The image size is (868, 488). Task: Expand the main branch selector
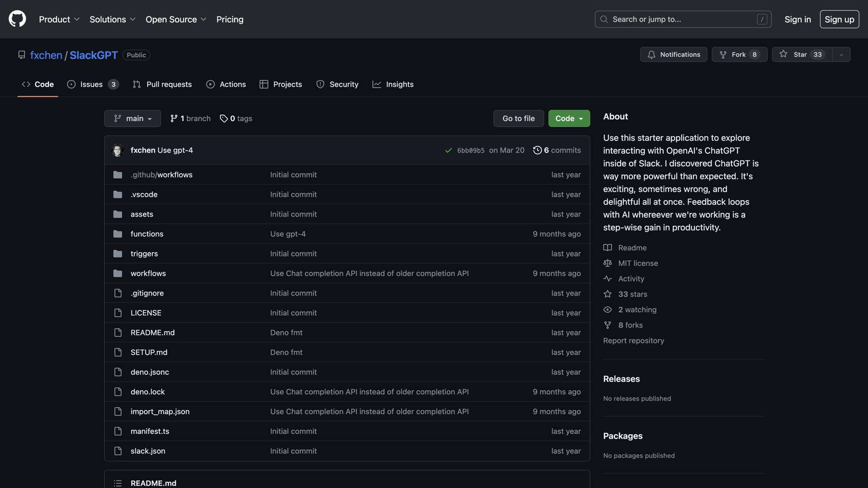(x=132, y=118)
